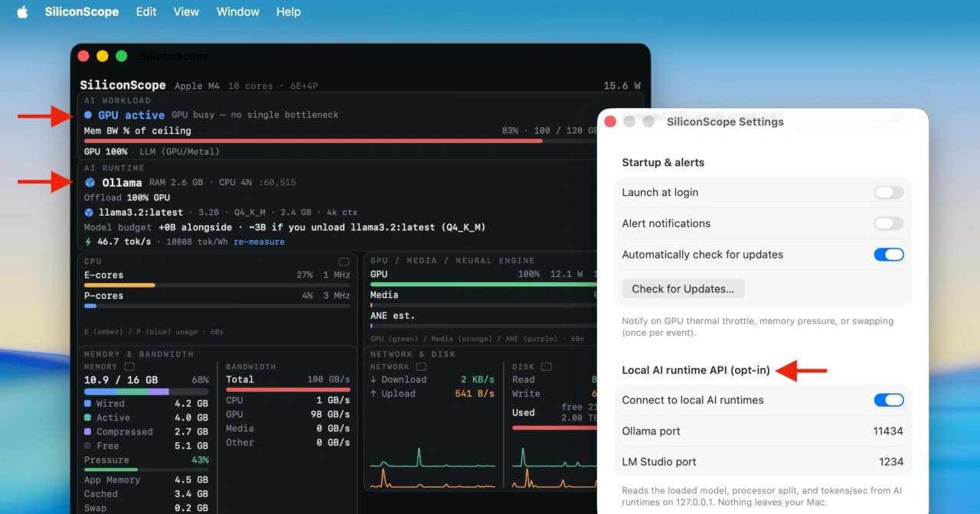This screenshot has height=514, width=980.
Task: Open the Apple menu
Action: (x=22, y=12)
